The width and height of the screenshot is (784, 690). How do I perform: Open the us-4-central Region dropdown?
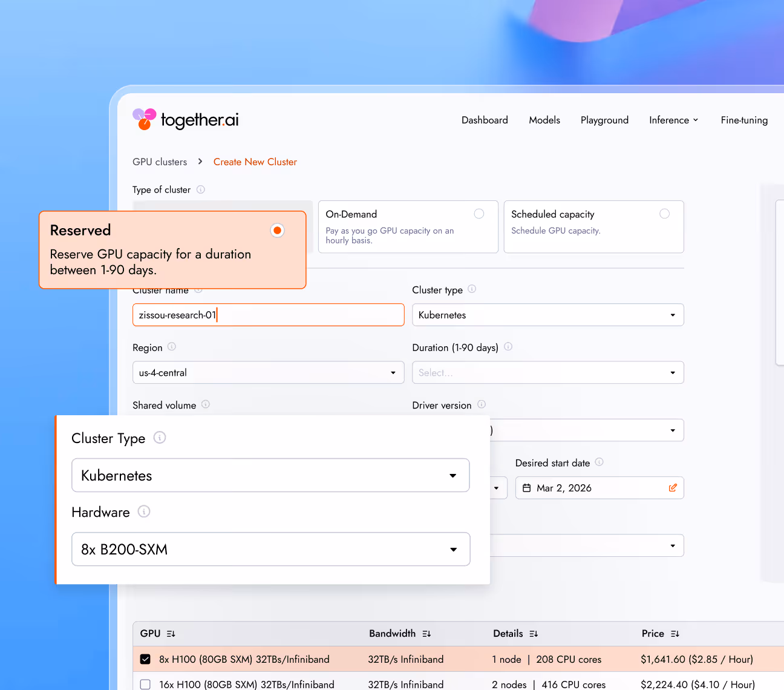269,372
